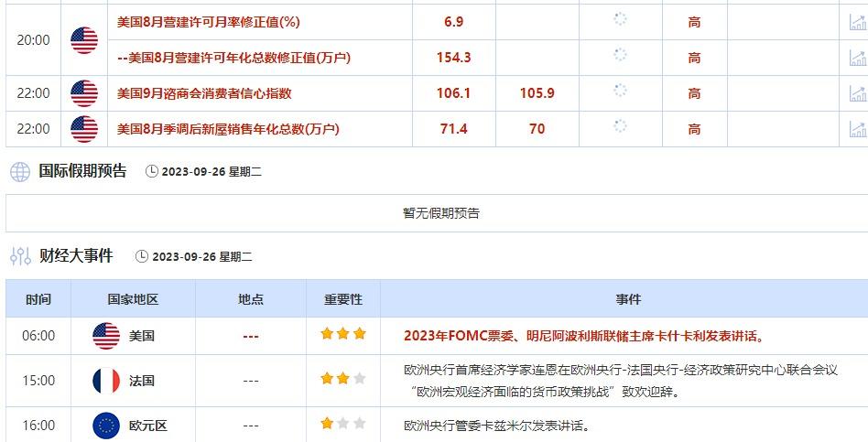Viewport: 868px width, 442px height.
Task: Click the 时间 column header in events table
Action: [38, 299]
